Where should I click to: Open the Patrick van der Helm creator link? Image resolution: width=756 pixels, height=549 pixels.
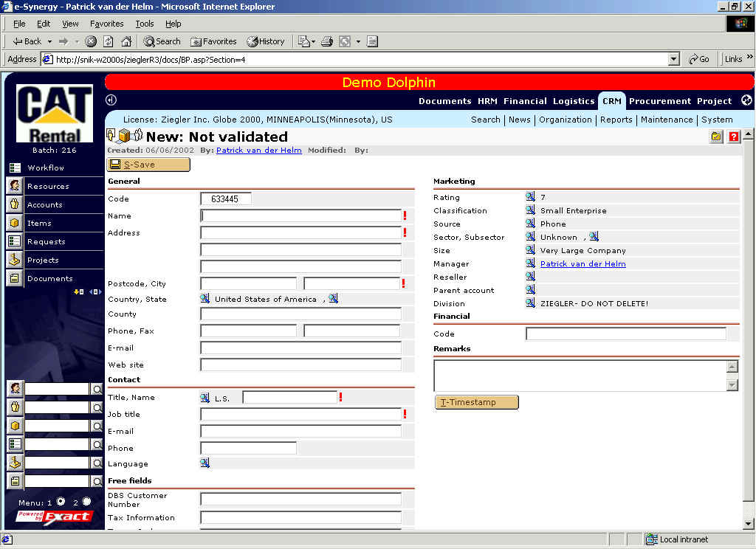(x=259, y=151)
